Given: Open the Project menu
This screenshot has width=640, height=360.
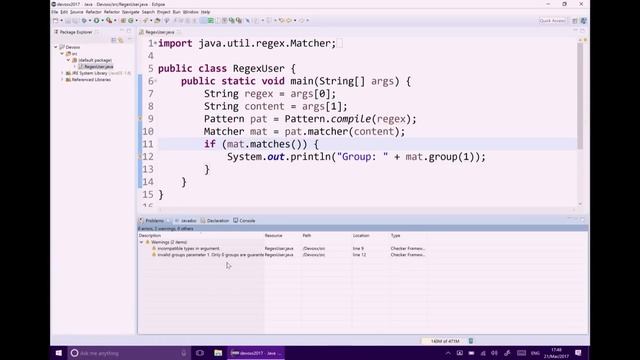Looking at the screenshot, I should (164, 12).
